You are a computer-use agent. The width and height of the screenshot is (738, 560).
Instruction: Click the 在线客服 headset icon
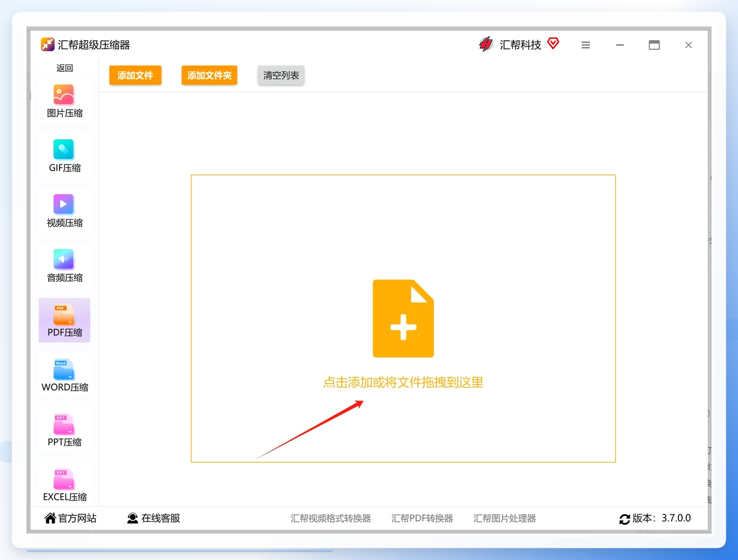(132, 518)
